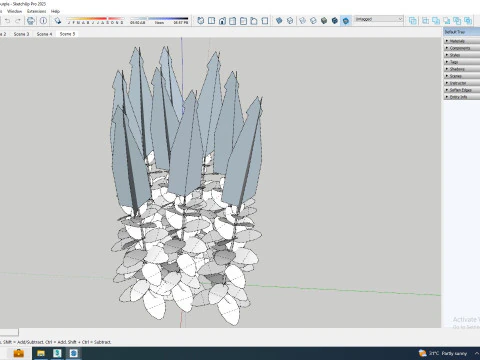The width and height of the screenshot is (480, 360).
Task: Switch to Top view
Action: [x=211, y=21]
